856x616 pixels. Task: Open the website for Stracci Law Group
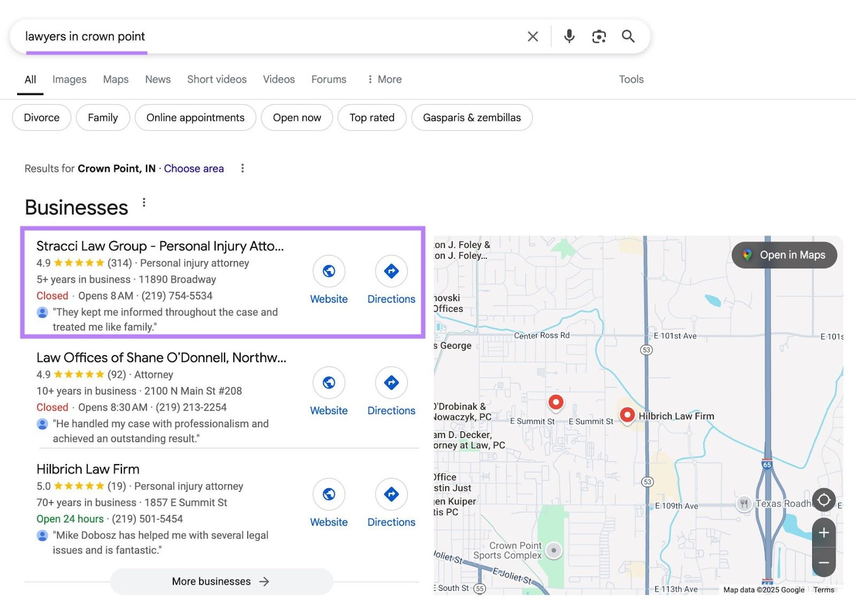tap(328, 271)
